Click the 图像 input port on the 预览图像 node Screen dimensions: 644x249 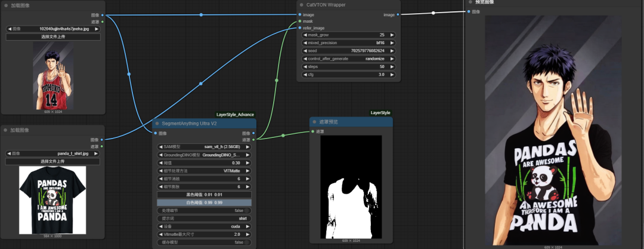pos(469,11)
